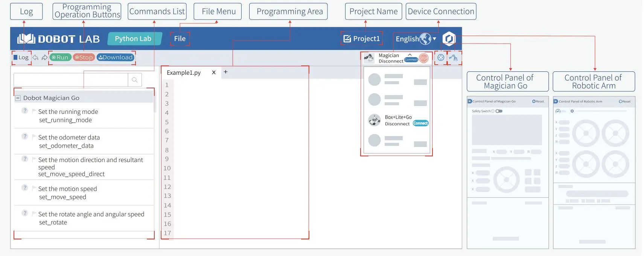Select the set_move_speed command

tap(62, 197)
